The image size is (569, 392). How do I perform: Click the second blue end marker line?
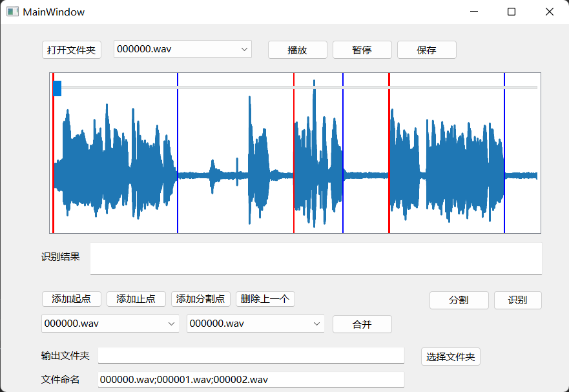[343, 153]
